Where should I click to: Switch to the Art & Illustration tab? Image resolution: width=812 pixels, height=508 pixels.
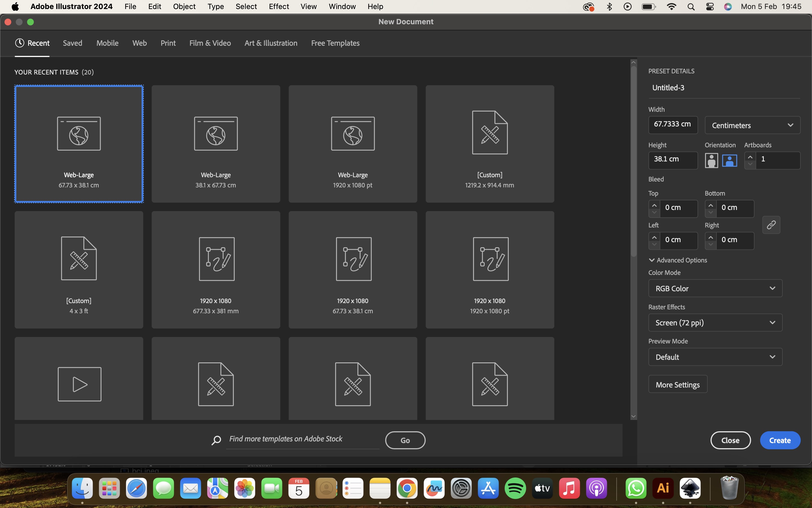[271, 43]
